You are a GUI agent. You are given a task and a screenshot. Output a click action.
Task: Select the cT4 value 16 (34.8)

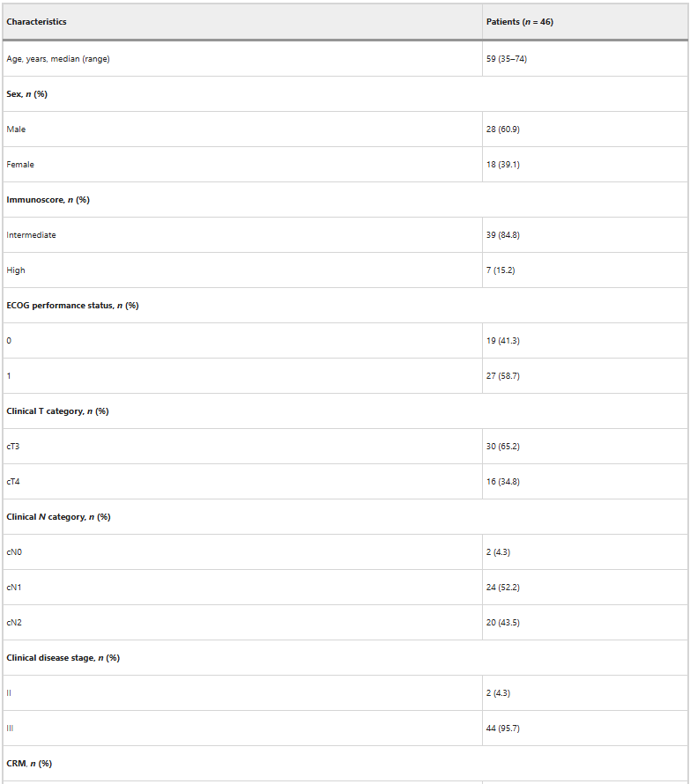click(503, 482)
